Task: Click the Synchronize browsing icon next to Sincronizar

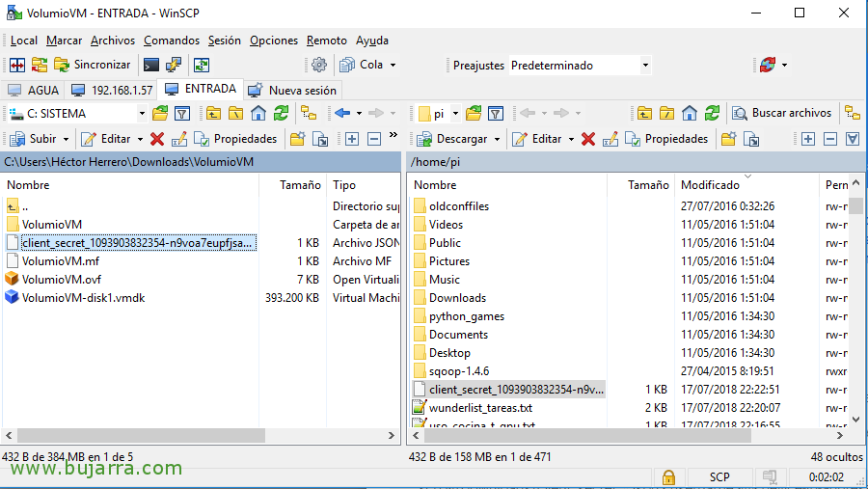Action: click(40, 65)
